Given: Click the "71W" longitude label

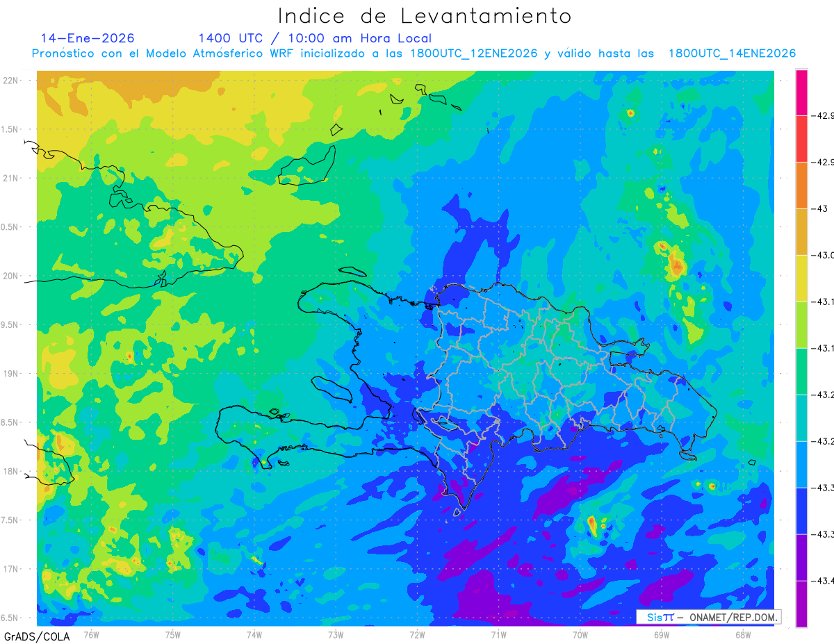Looking at the screenshot, I should [x=498, y=635].
